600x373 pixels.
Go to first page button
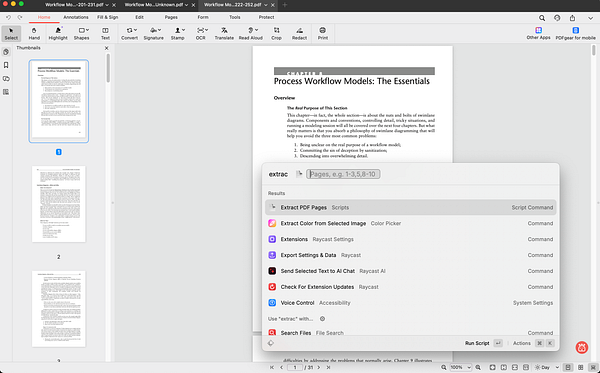[x=272, y=367]
